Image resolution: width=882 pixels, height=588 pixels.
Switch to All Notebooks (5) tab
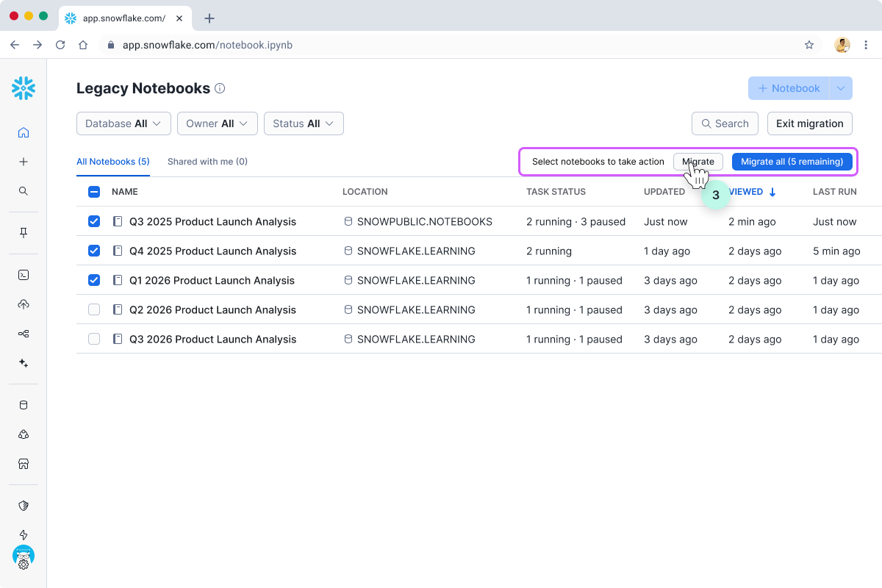[113, 162]
